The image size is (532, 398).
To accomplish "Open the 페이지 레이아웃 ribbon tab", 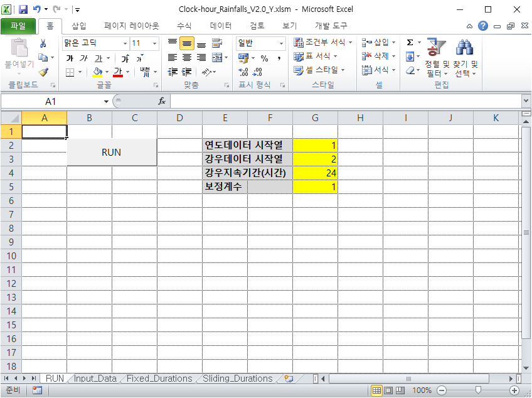I will [131, 26].
